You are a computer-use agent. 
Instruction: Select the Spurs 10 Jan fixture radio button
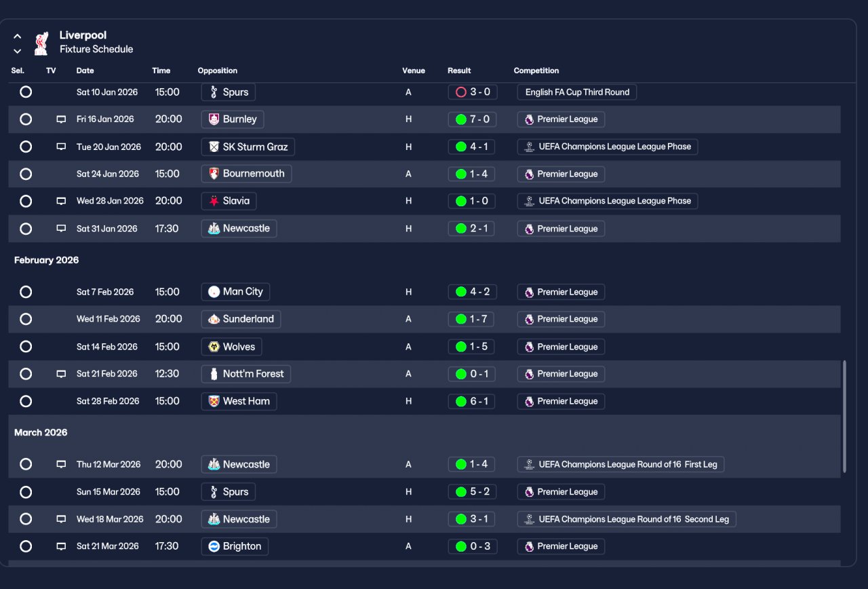26,92
